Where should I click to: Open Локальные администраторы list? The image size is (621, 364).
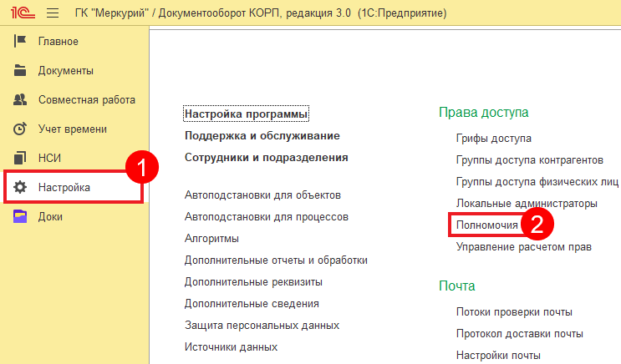527,204
